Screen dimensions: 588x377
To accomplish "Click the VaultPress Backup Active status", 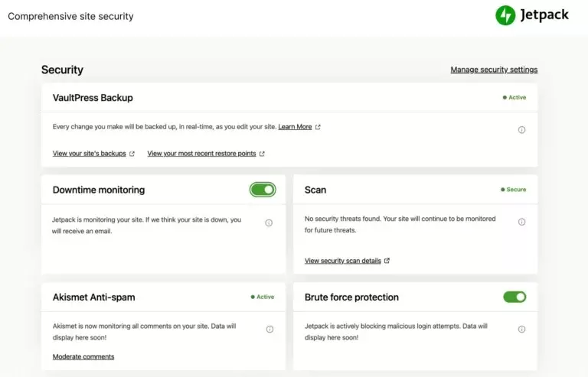I will tap(514, 97).
